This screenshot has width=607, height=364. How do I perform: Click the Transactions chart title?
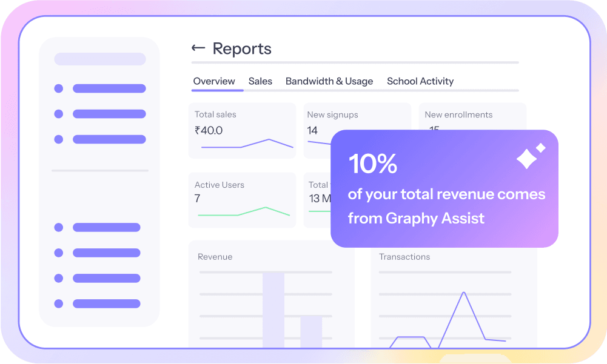(x=404, y=257)
